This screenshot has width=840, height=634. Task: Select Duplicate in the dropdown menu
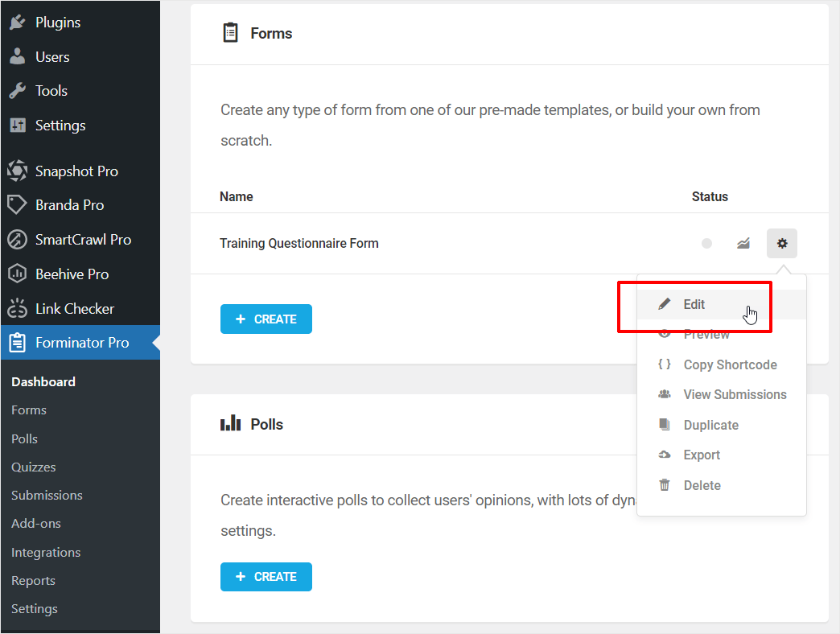click(x=721, y=425)
